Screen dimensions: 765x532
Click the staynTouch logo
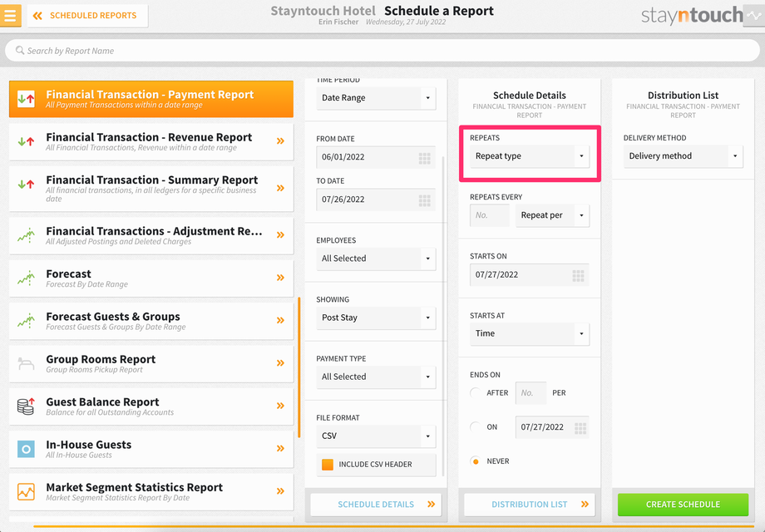tap(692, 16)
